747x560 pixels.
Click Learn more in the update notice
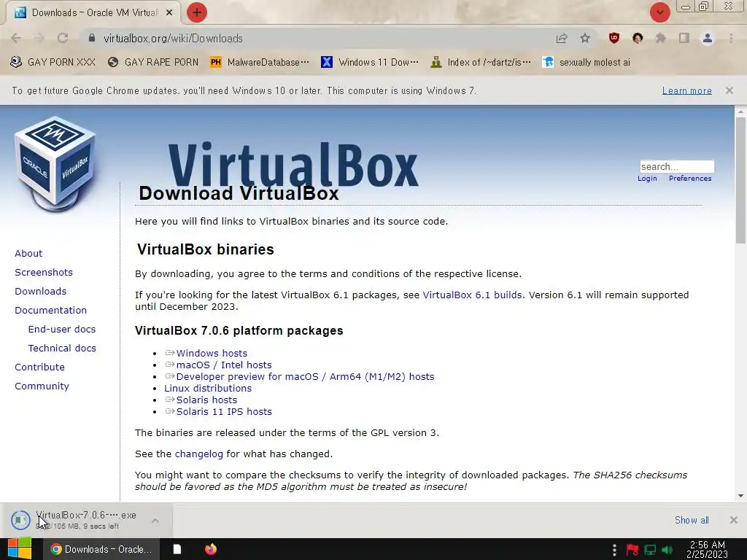coord(687,90)
